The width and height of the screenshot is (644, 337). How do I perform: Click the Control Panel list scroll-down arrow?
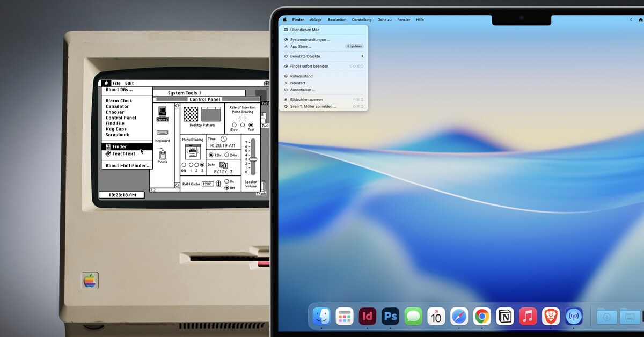[x=177, y=185]
